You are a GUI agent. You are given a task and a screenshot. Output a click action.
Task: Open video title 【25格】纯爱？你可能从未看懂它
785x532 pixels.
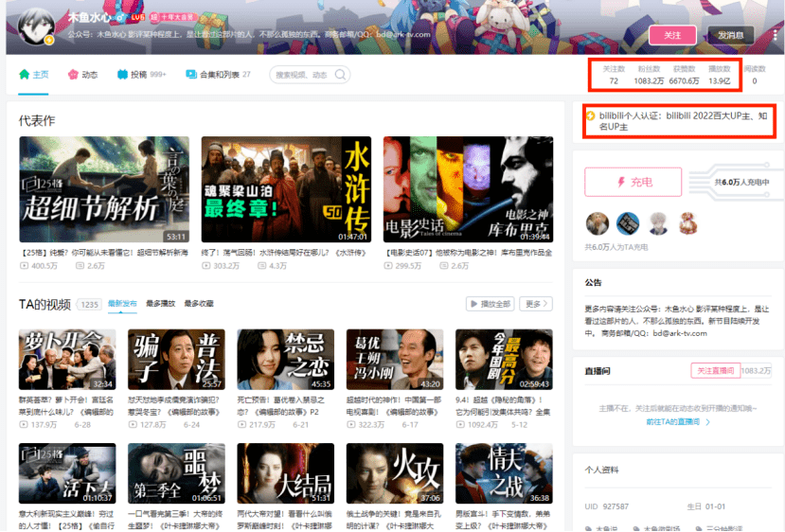[x=104, y=252]
